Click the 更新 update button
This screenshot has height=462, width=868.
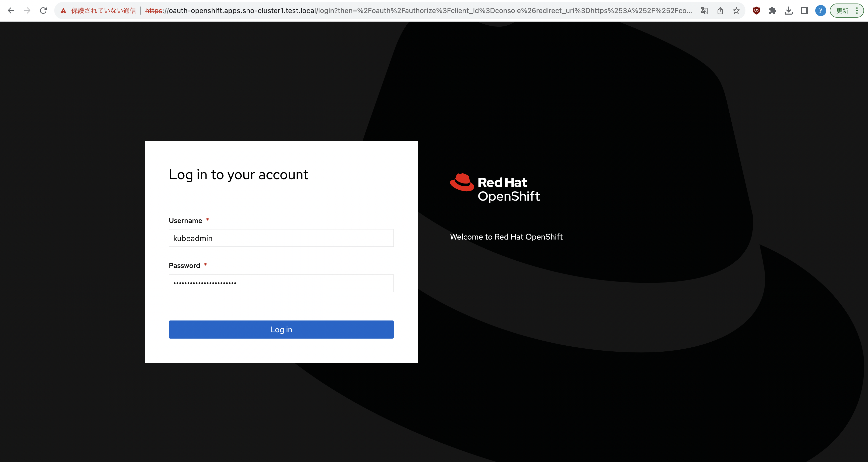(842, 11)
